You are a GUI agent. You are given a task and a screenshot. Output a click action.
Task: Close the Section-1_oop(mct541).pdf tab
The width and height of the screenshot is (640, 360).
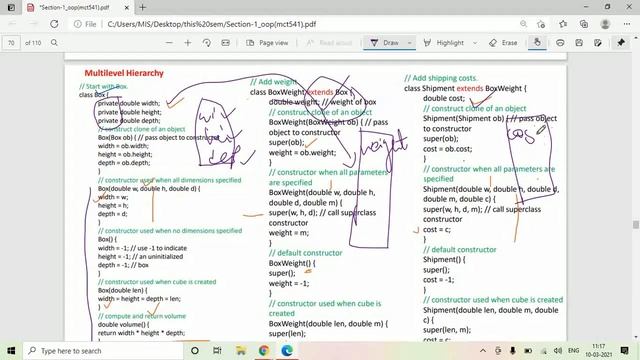(x=127, y=8)
